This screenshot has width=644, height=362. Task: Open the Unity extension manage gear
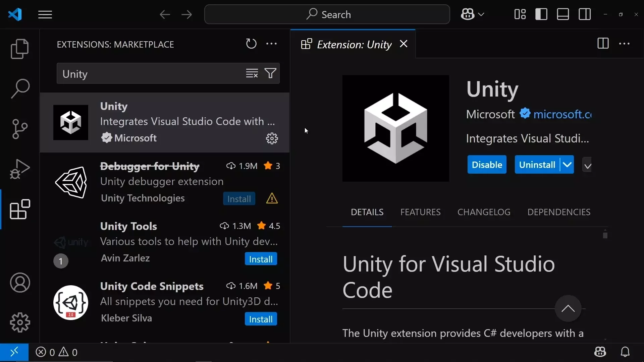(x=272, y=138)
